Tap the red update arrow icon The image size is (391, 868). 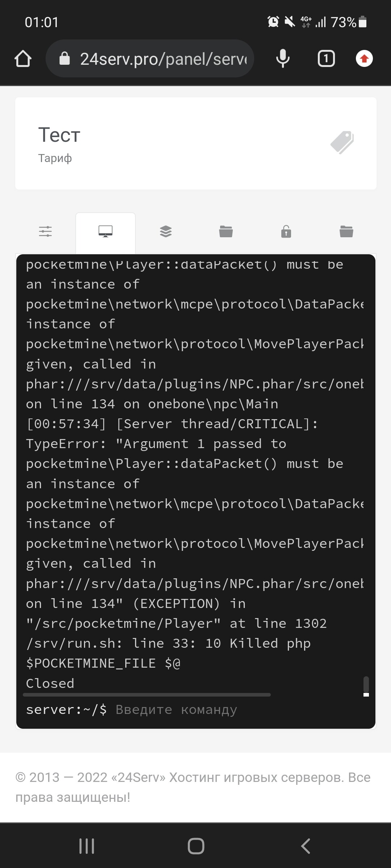click(364, 59)
